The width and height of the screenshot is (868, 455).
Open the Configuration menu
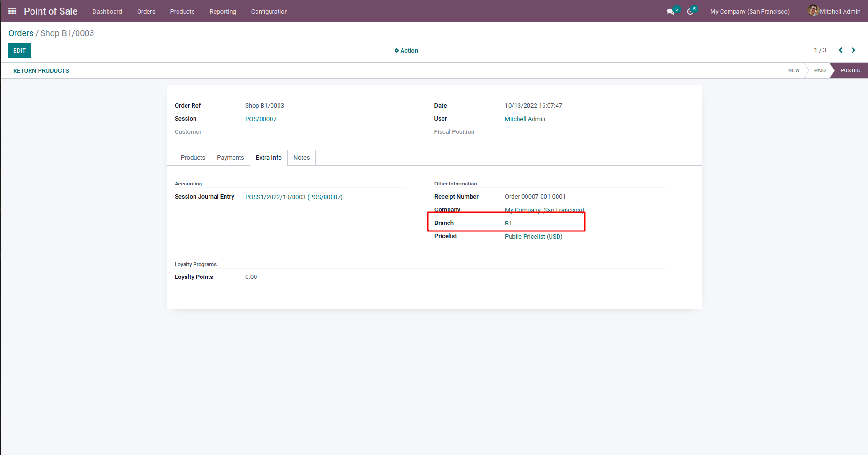(x=269, y=12)
